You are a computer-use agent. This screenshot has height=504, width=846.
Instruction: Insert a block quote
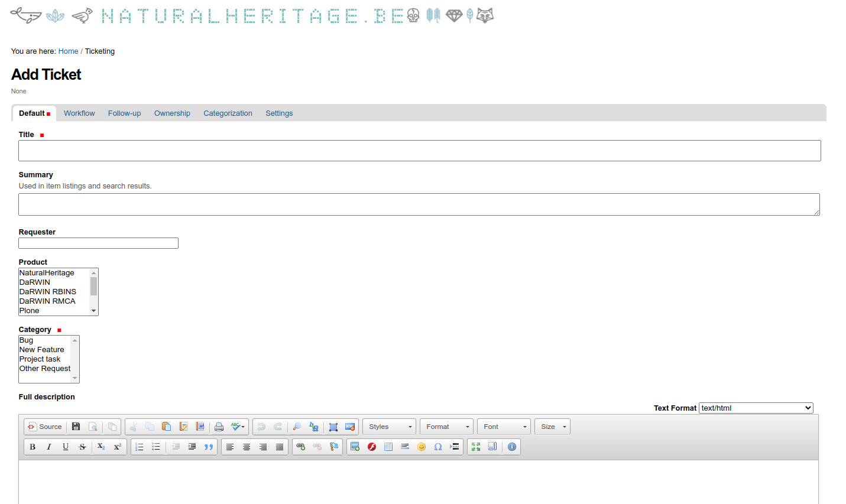click(209, 447)
